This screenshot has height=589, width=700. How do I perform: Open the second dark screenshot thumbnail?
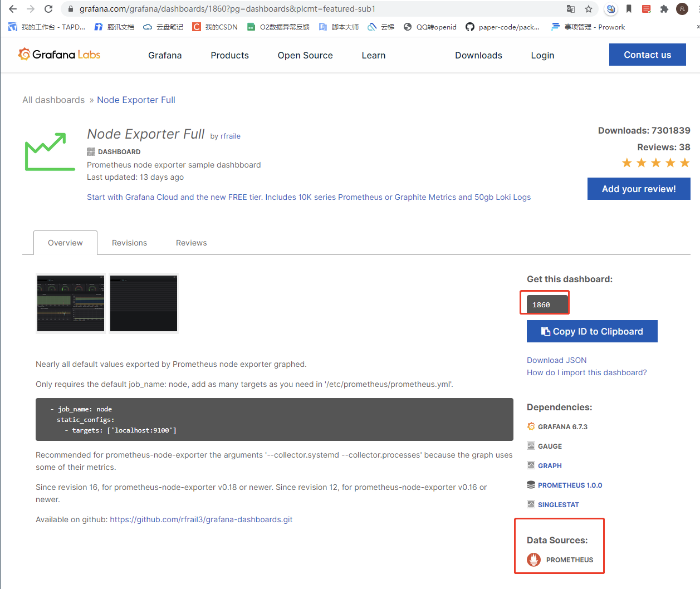144,303
